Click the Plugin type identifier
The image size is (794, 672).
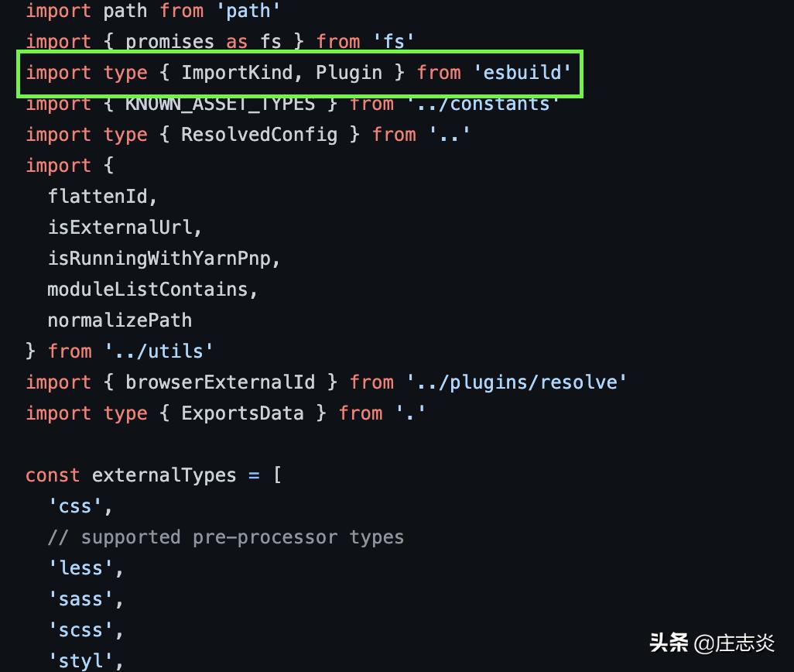[x=349, y=73]
